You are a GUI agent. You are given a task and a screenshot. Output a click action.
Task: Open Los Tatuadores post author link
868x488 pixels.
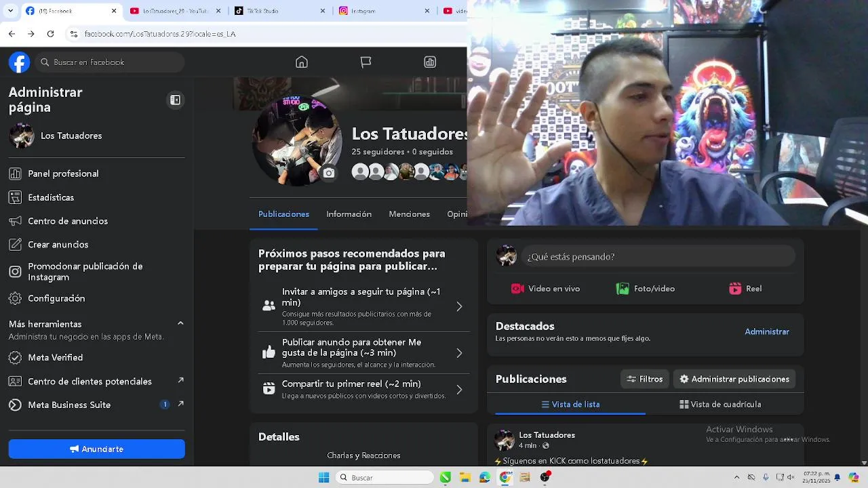(x=547, y=435)
